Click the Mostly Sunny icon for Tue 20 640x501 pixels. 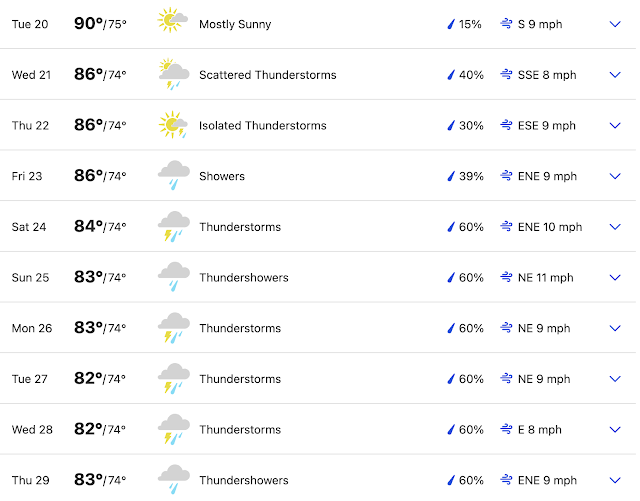point(173,22)
